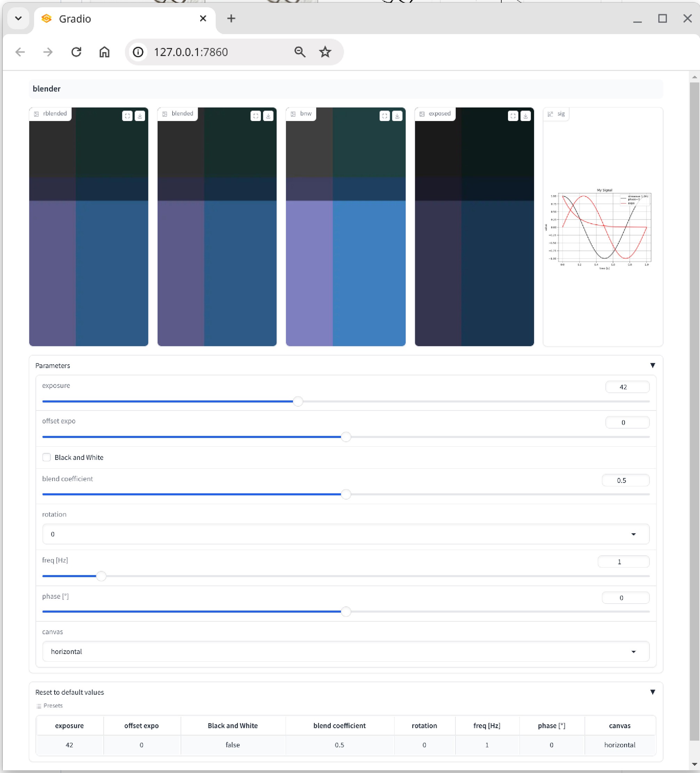Open a new browser tab
700x773 pixels.
[231, 18]
